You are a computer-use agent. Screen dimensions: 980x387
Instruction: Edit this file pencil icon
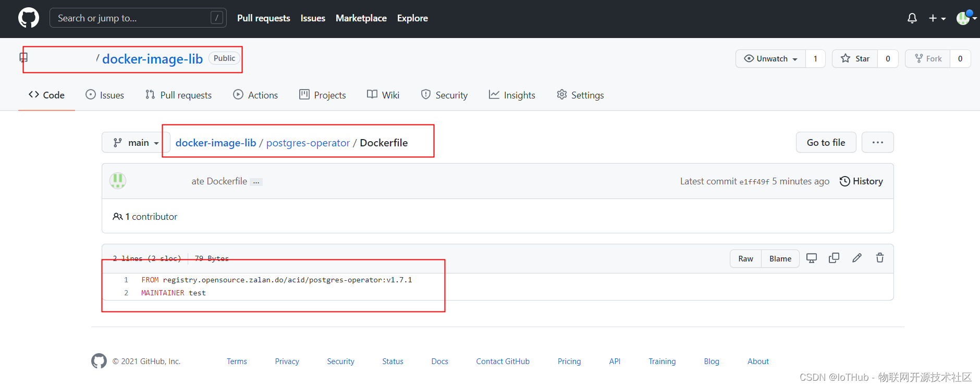pyautogui.click(x=857, y=258)
